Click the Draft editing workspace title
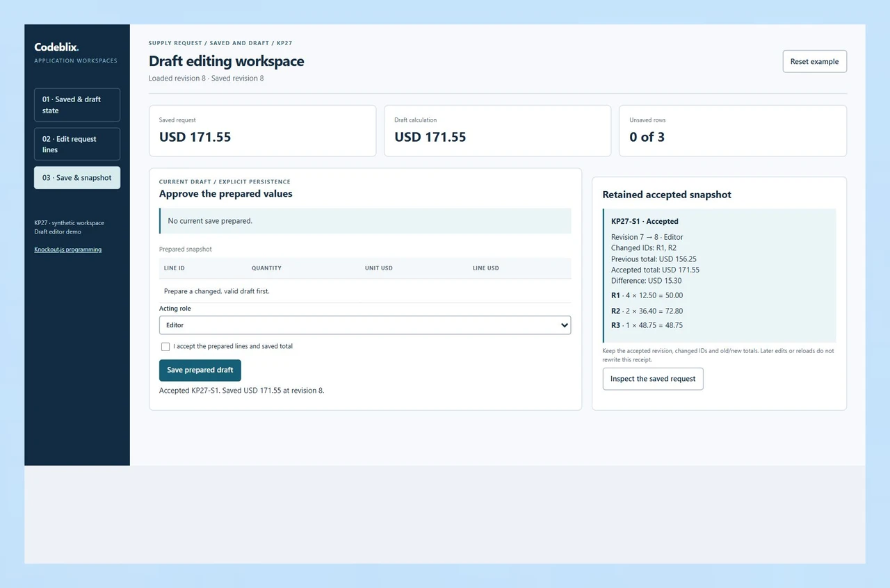The image size is (890, 588). (x=227, y=61)
